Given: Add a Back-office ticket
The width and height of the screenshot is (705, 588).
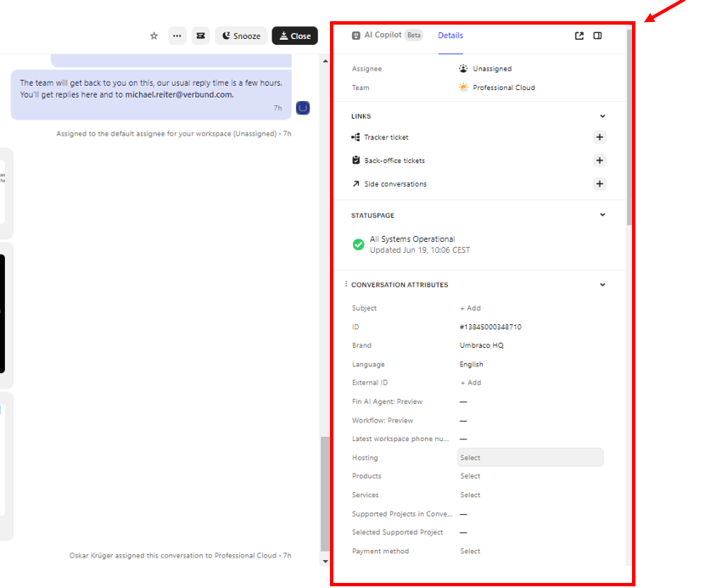Looking at the screenshot, I should point(599,160).
